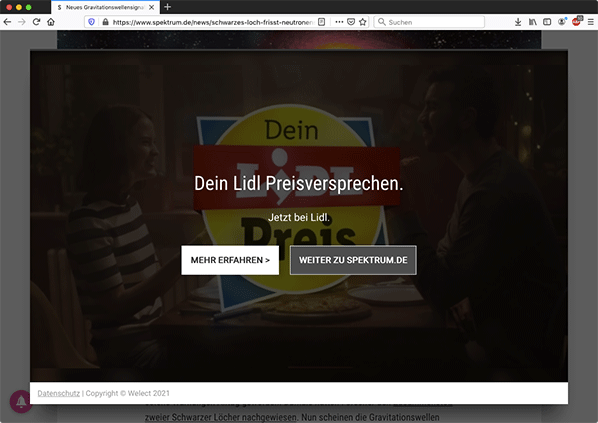Reload the current page

tap(36, 22)
